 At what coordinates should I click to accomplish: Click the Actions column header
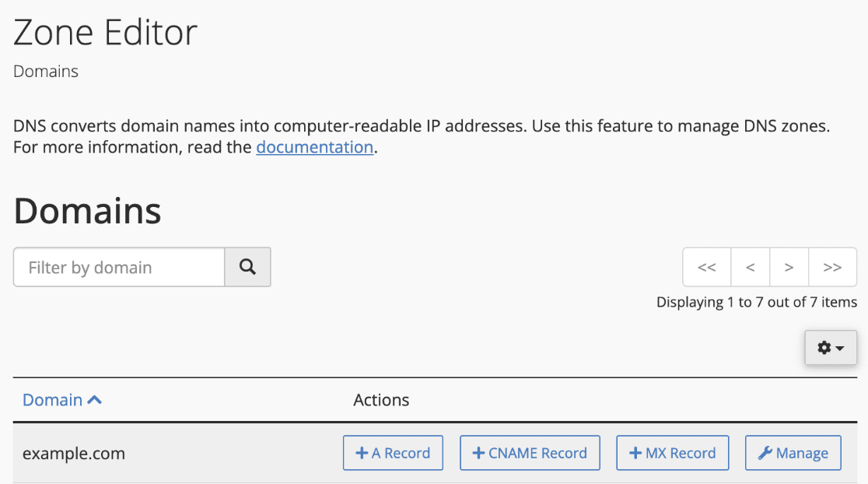(381, 400)
